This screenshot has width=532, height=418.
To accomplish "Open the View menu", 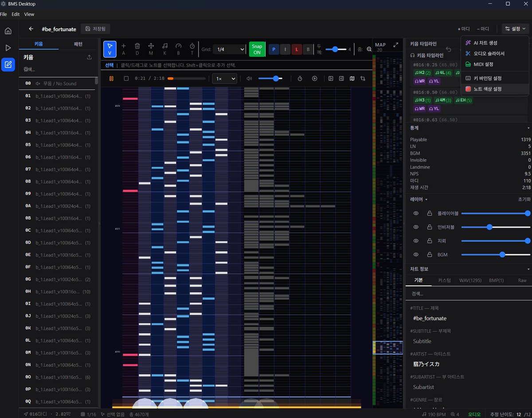I will click(x=29, y=14).
